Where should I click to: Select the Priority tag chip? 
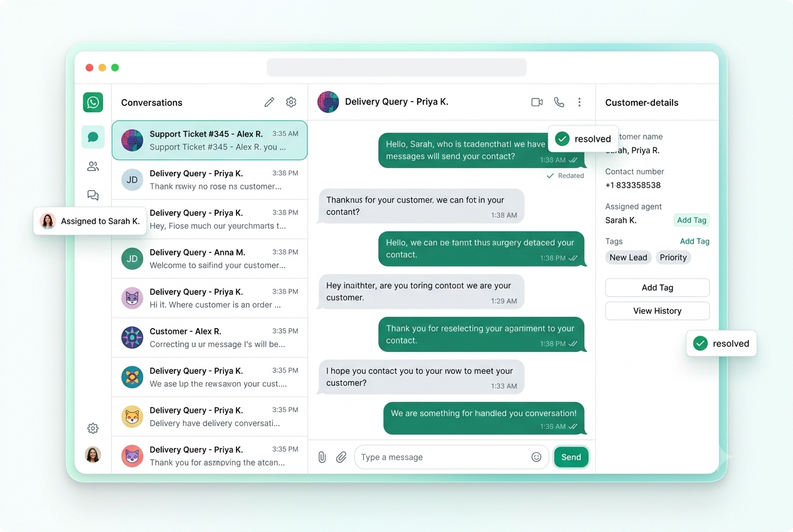coord(673,258)
